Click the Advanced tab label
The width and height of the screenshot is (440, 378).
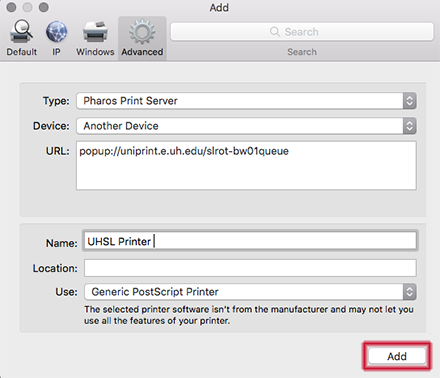[142, 52]
